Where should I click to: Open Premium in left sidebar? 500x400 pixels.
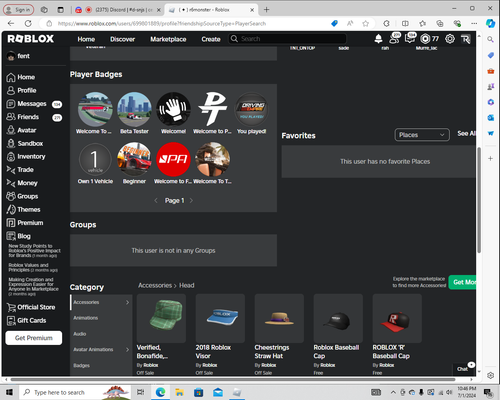pyautogui.click(x=25, y=223)
